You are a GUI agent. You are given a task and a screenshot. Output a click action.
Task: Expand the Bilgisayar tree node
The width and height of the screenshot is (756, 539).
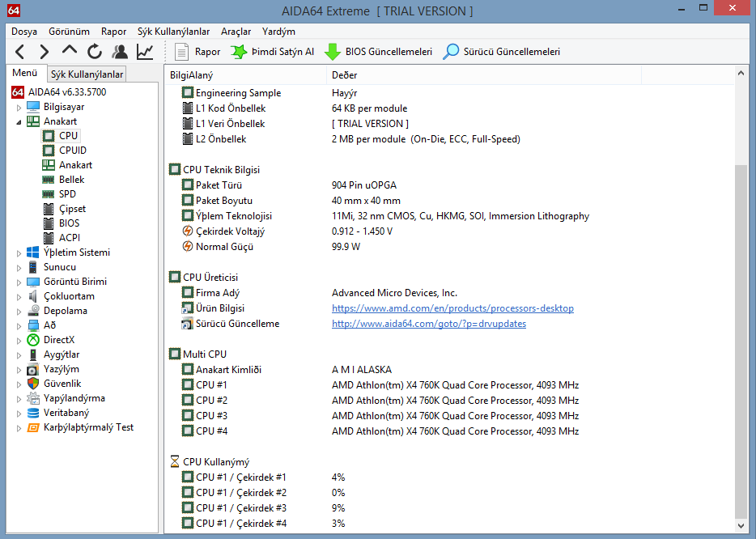[x=19, y=108]
